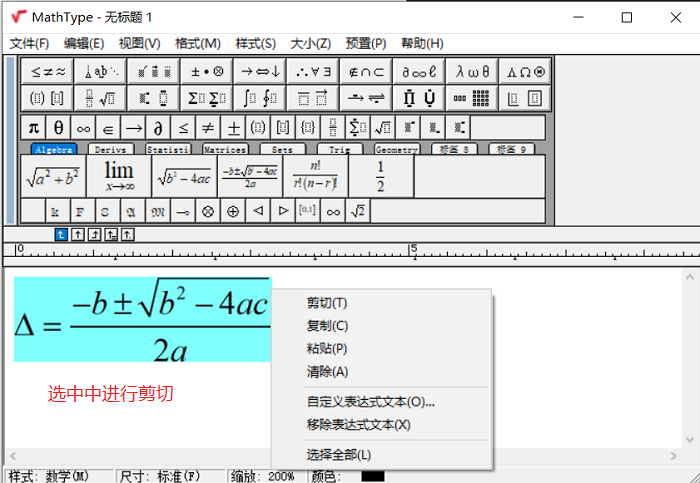
Task: Choose 剪切(T) in the context menu
Action: [382, 303]
